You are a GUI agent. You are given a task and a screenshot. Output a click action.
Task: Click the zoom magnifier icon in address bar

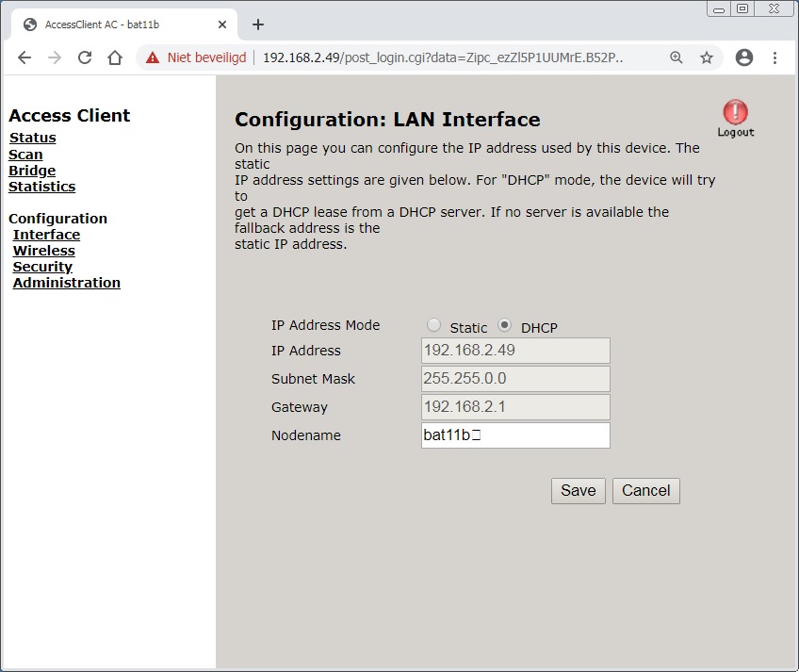(676, 57)
